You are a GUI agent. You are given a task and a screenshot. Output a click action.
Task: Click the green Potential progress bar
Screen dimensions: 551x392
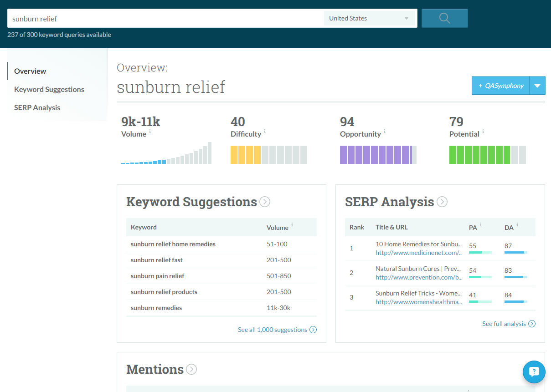tap(487, 155)
